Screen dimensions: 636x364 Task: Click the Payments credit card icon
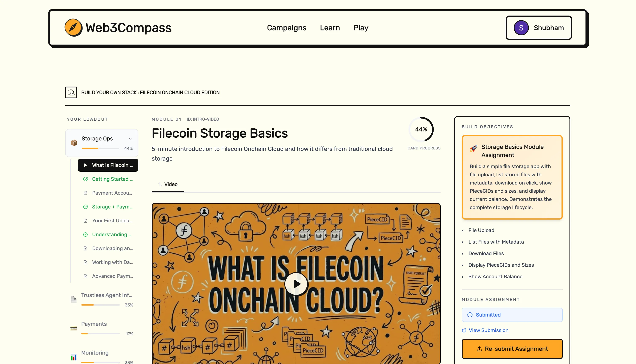pos(74,328)
